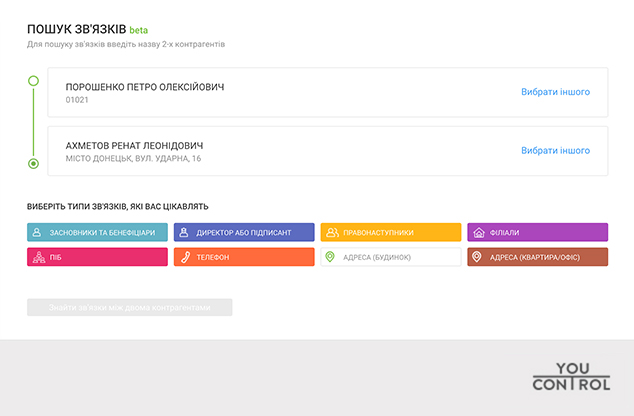The height and width of the screenshot is (416, 634).
Task: Toggle the Телефон connection type
Action: [244, 257]
